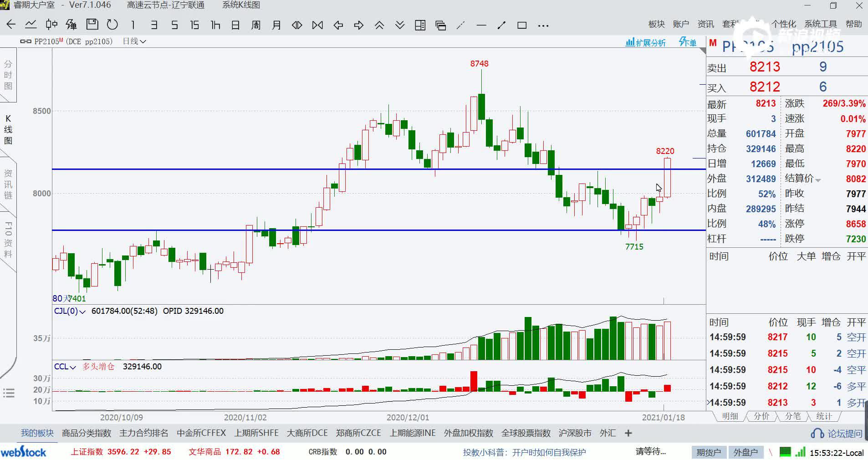Screen dimensions: 868x460
Task: Open the 大商所DCE bottom tab
Action: click(x=307, y=433)
